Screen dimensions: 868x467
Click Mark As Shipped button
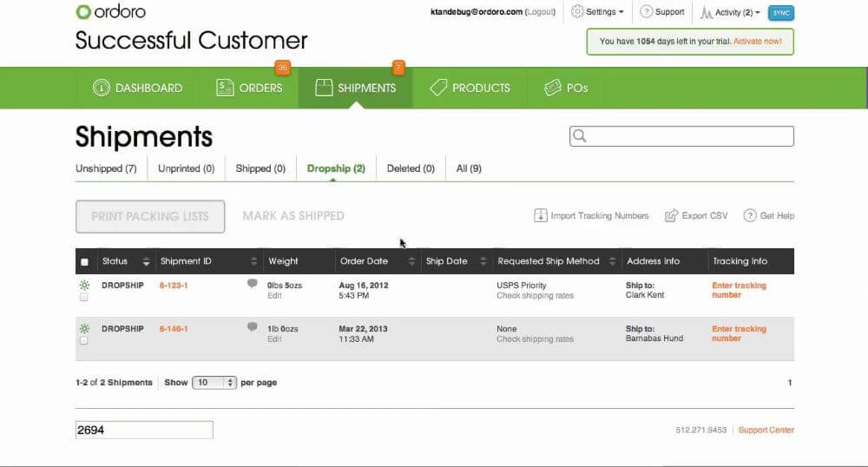(293, 216)
